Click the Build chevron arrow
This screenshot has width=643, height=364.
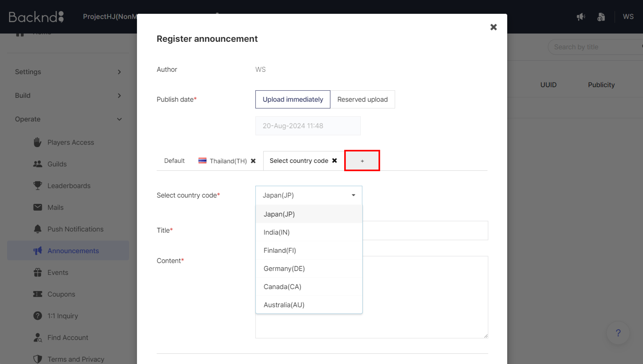click(x=119, y=96)
